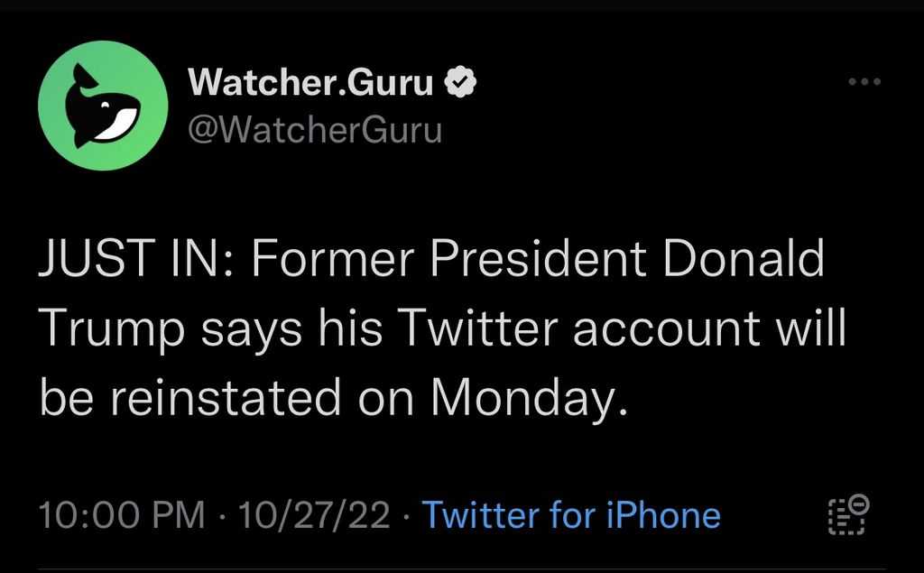Click the word reinstated in the tweet
924x573 pixels.
pyautogui.click(x=226, y=398)
